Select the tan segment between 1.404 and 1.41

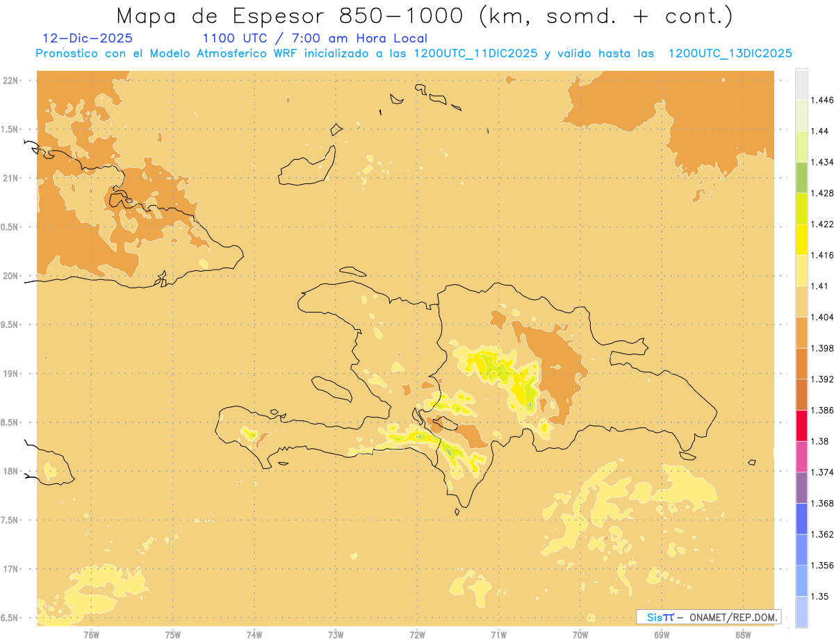tap(801, 301)
